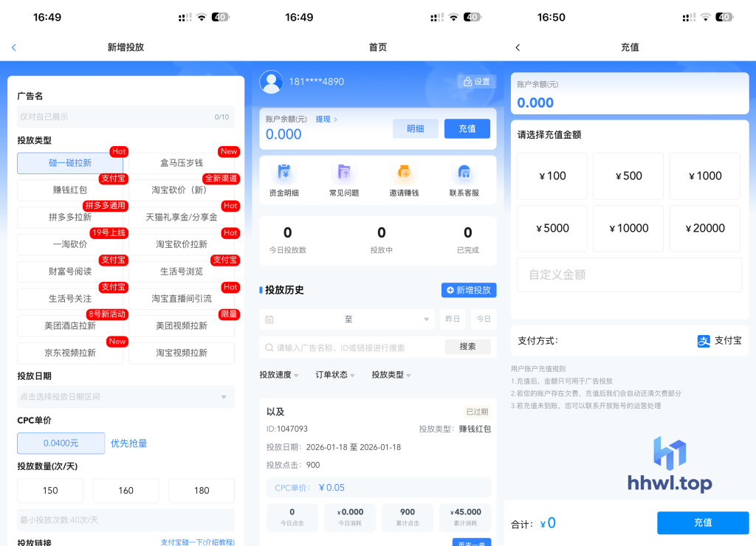Click the 自定义金额 custom amount input field
Image resolution: width=756 pixels, height=546 pixels.
coord(629,273)
